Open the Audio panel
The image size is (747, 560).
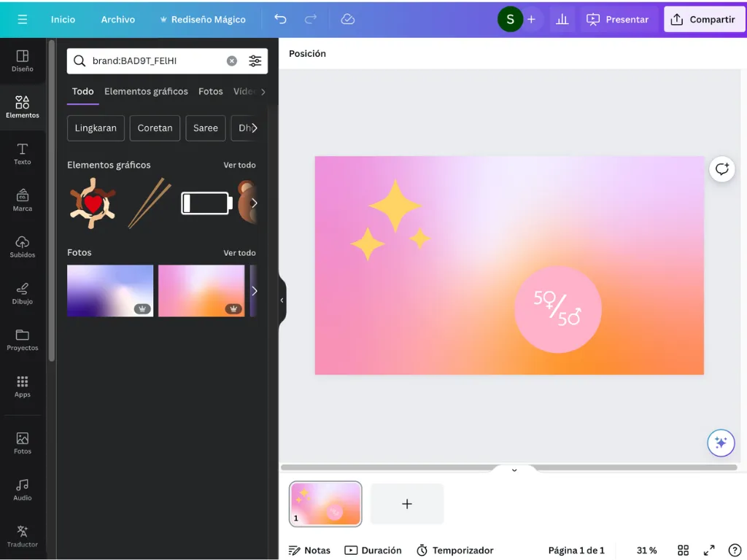click(x=23, y=489)
